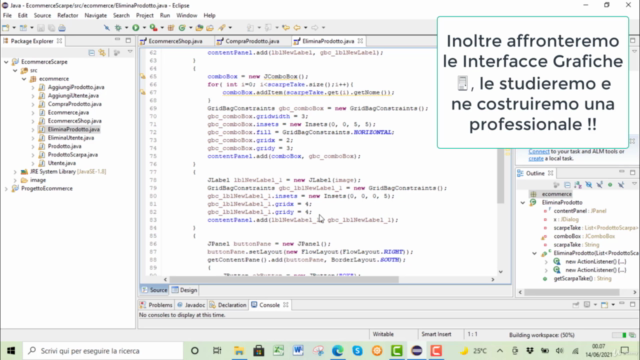The height and width of the screenshot is (360, 640).
Task: Toggle Hide Non-Public Members green dot
Action: tap(610, 185)
